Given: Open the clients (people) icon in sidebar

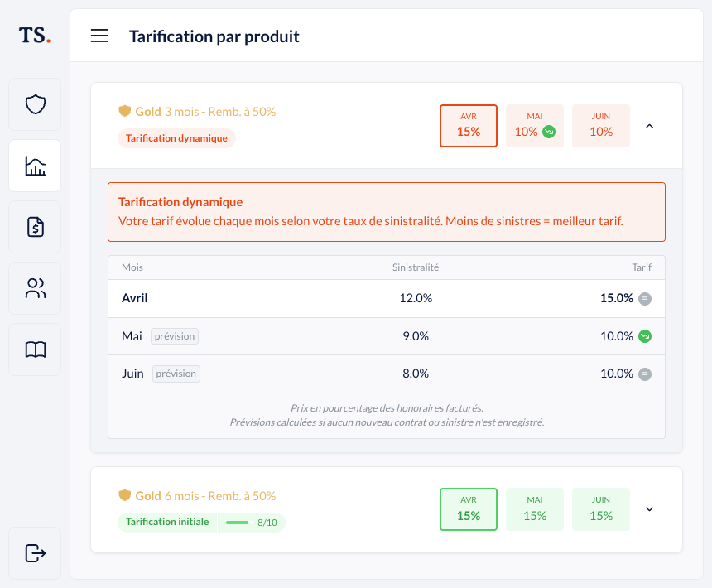Looking at the screenshot, I should click(34, 288).
